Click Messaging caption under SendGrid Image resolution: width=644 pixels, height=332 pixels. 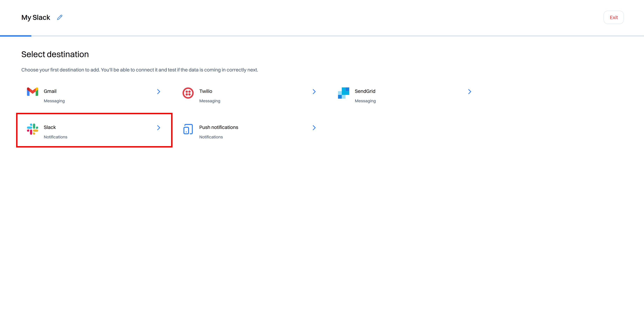point(365,101)
